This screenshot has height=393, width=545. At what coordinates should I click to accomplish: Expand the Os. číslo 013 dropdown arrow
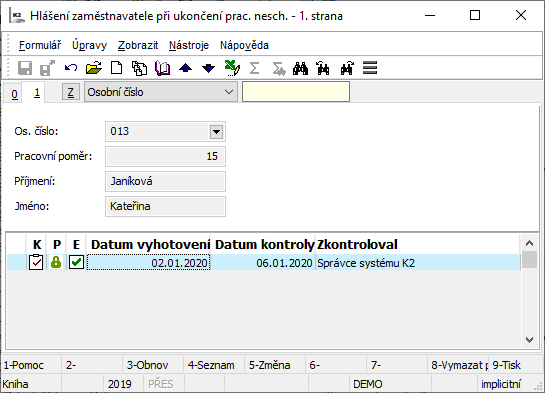pyautogui.click(x=216, y=132)
